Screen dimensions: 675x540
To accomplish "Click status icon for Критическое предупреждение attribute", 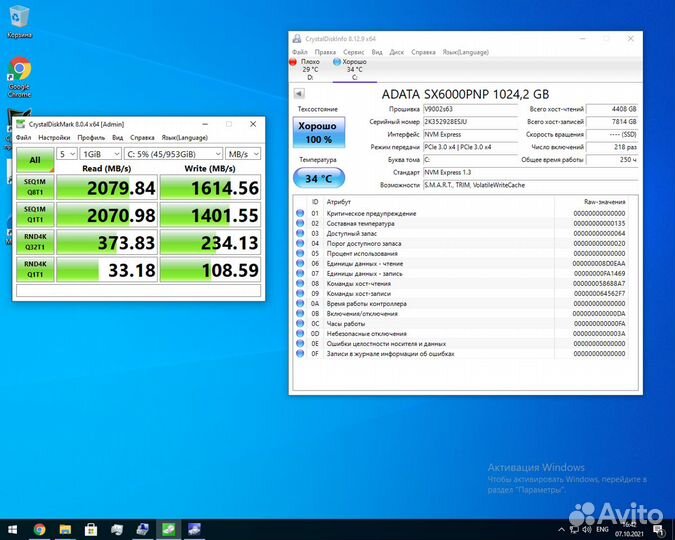I will tap(300, 213).
